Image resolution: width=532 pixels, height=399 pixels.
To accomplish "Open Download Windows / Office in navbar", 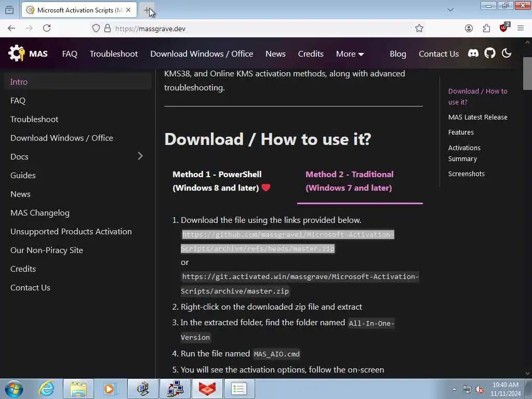I will pos(202,54).
